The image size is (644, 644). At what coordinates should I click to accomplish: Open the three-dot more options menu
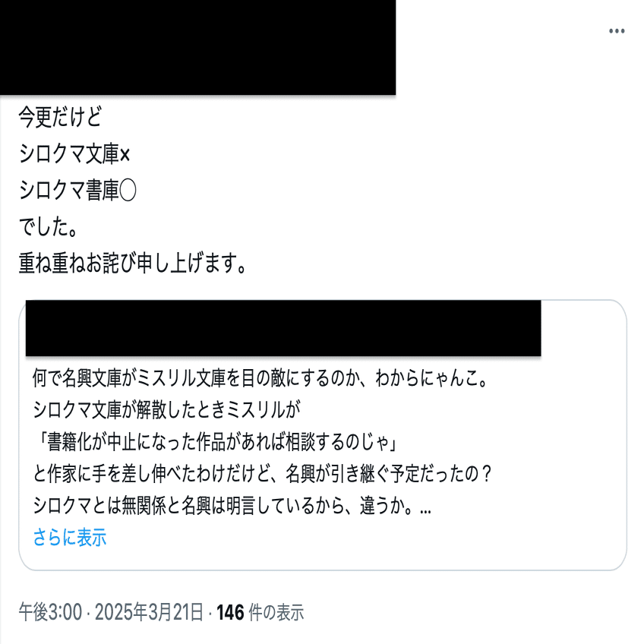pos(617,31)
